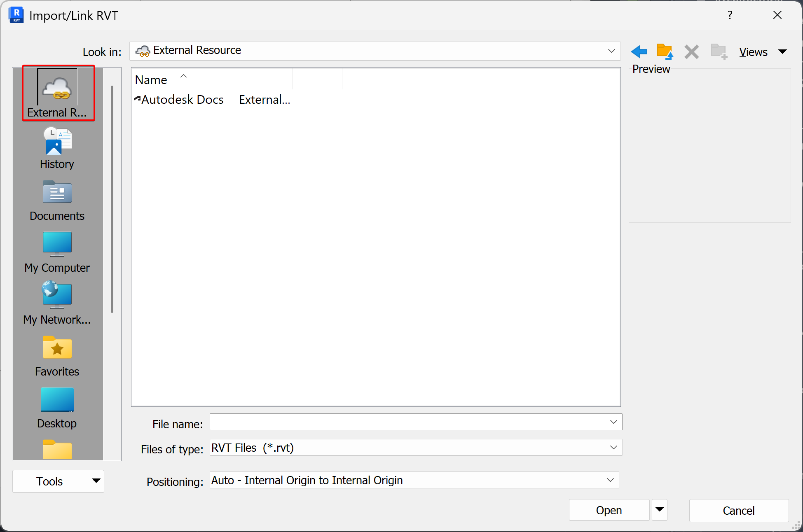This screenshot has height=532, width=803.
Task: Click the places sidebar scrollbar
Action: click(112, 199)
